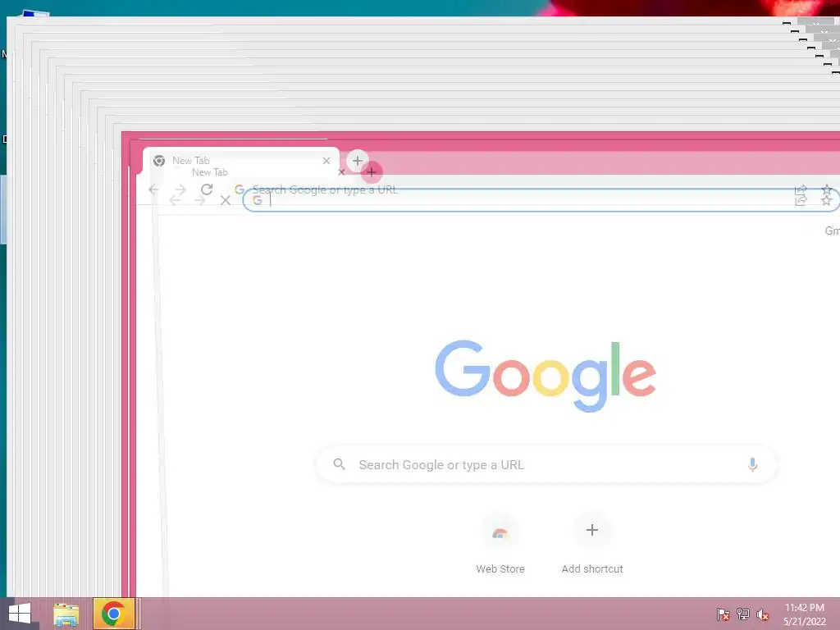
Task: Click the Add shortcut plus icon
Action: pyautogui.click(x=592, y=531)
